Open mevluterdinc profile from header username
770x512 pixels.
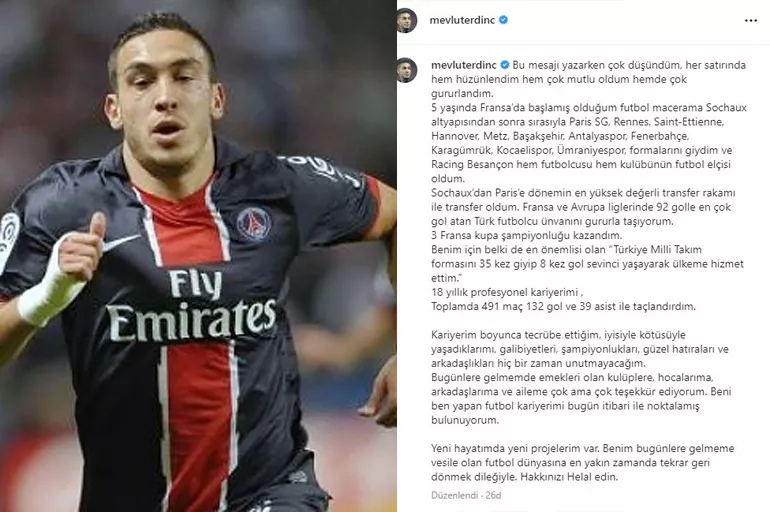pos(462,20)
